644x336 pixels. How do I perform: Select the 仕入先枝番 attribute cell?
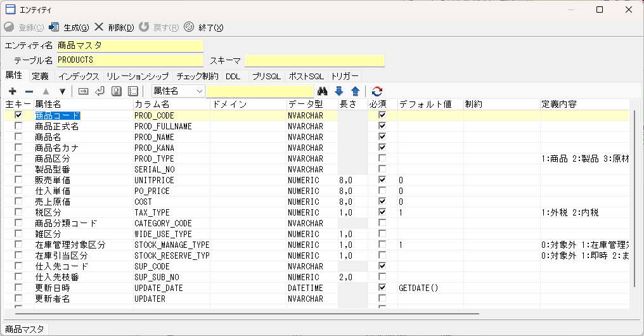[x=84, y=277]
